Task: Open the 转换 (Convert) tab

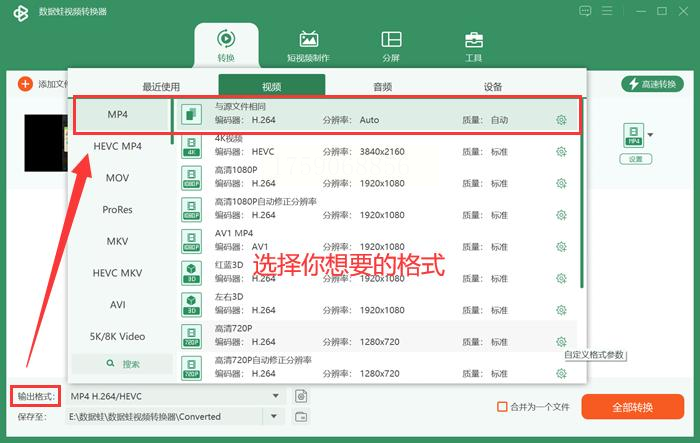Action: click(x=226, y=46)
